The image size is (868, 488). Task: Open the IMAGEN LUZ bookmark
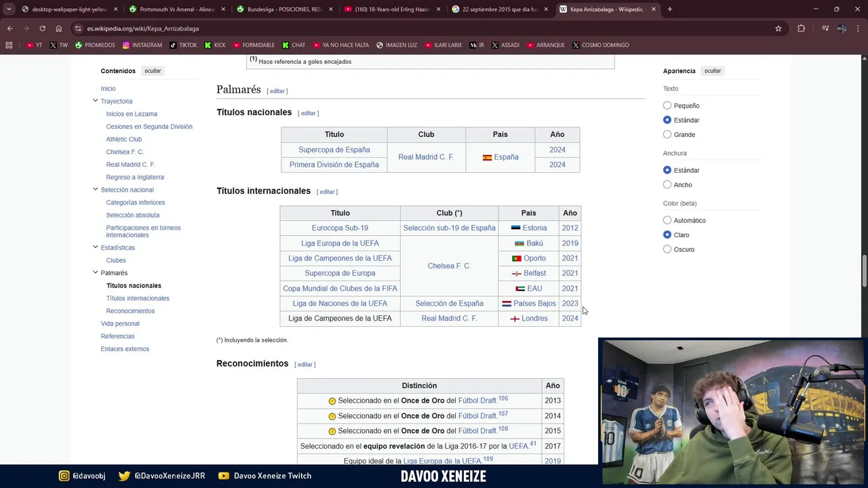tap(397, 45)
